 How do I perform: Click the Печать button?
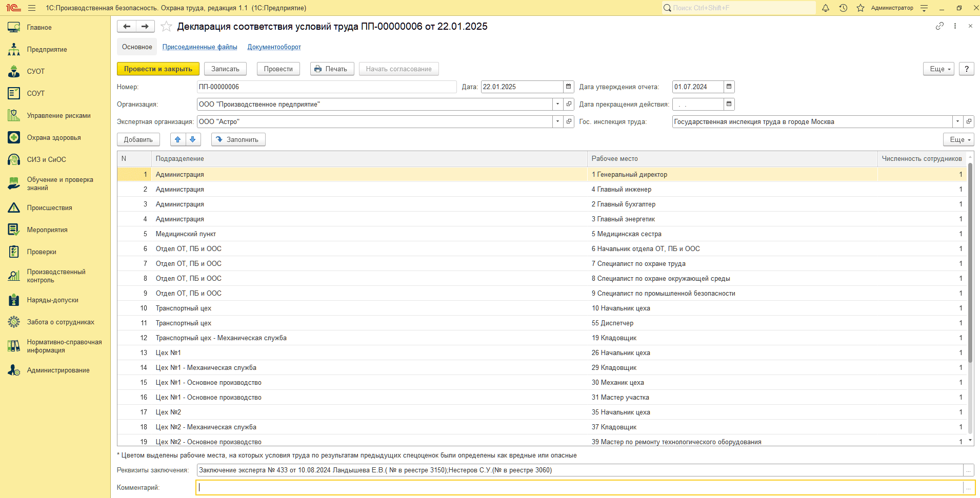[x=332, y=69]
